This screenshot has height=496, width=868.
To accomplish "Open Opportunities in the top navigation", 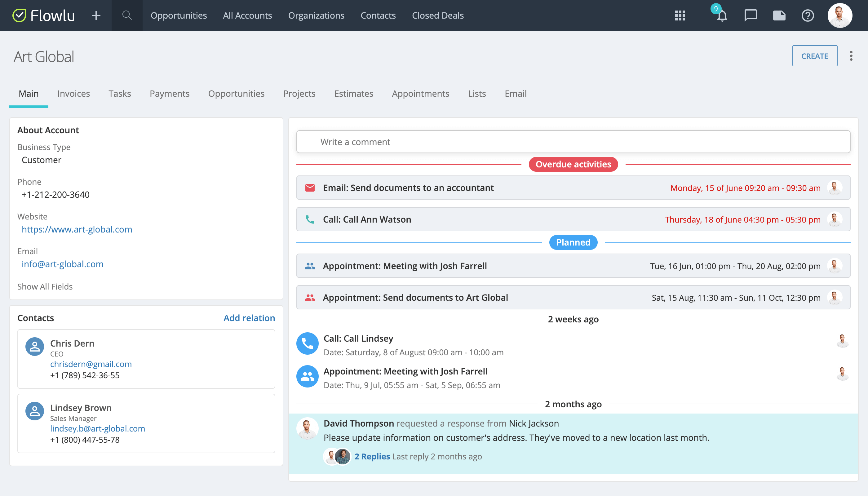I will click(179, 15).
